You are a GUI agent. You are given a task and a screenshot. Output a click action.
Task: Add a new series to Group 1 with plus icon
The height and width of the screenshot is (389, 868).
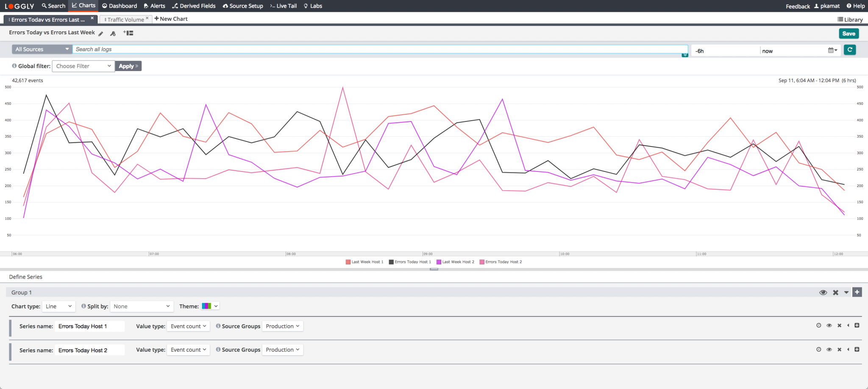click(857, 292)
